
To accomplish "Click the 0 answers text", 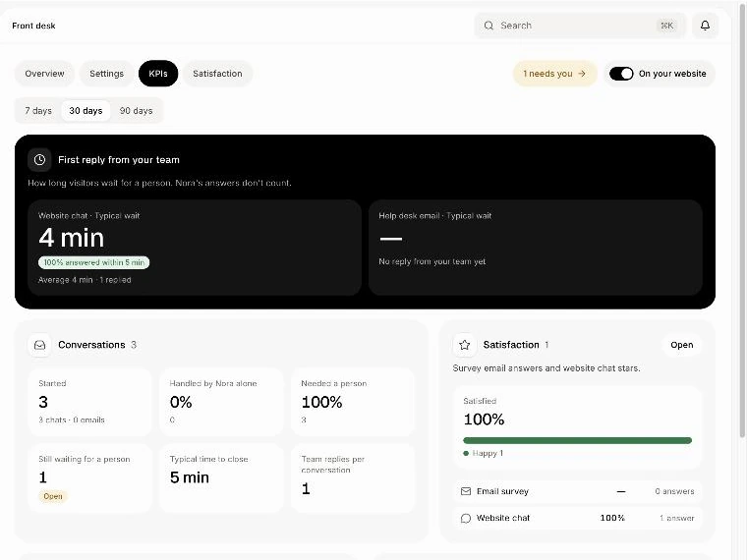I will point(674,491).
